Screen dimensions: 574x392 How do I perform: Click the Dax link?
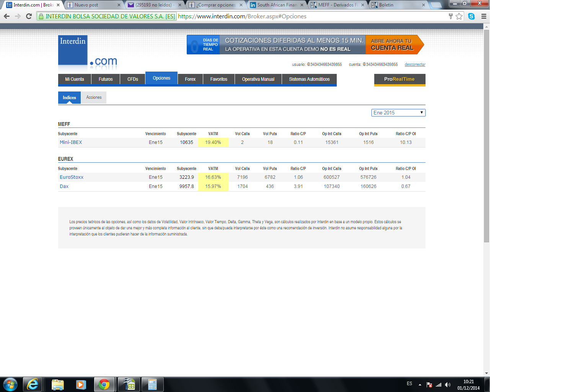coord(64,186)
